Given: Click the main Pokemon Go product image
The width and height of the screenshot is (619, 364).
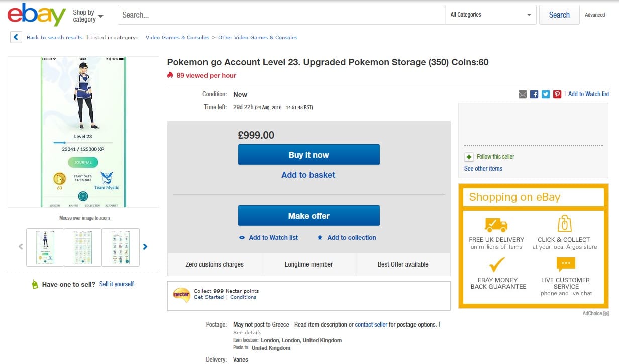Looking at the screenshot, I should [x=83, y=132].
